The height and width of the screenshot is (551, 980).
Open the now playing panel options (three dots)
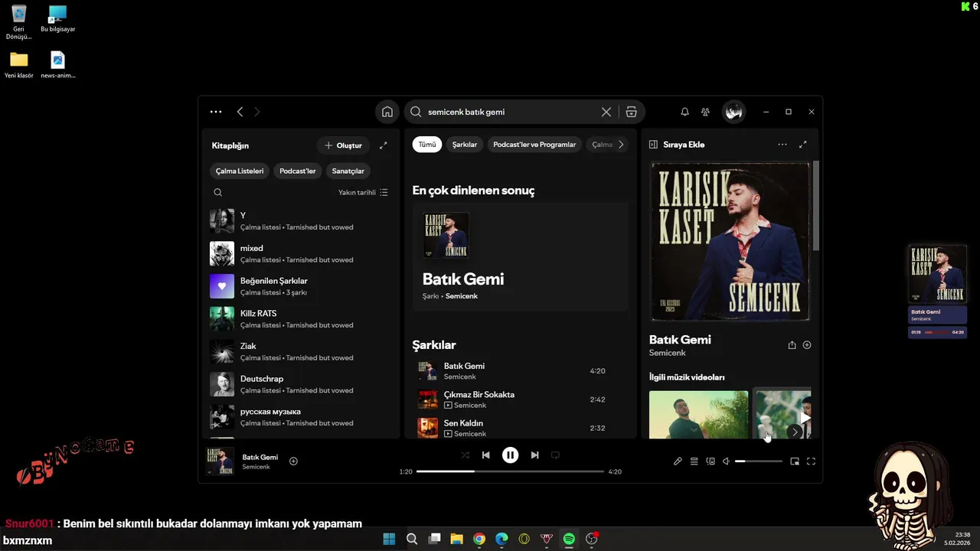click(x=782, y=145)
